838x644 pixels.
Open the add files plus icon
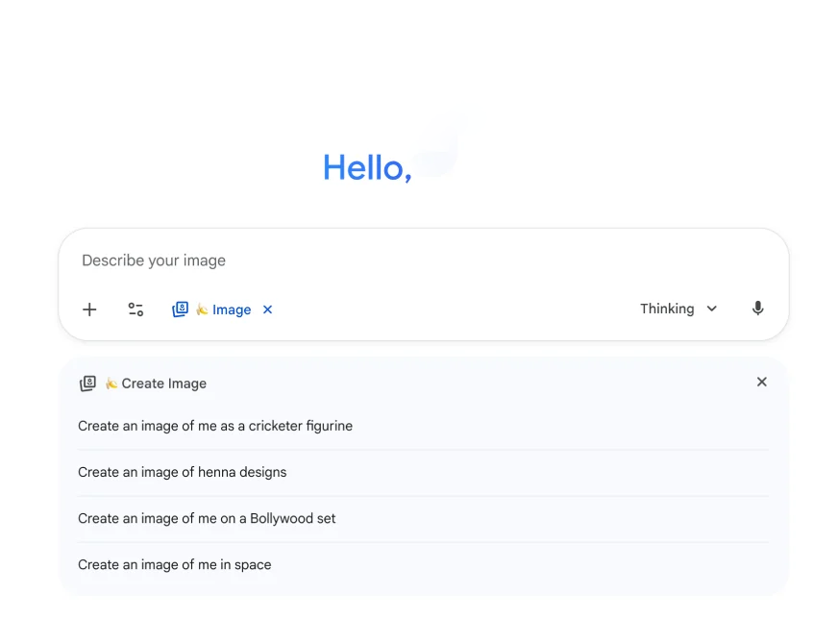(x=89, y=310)
